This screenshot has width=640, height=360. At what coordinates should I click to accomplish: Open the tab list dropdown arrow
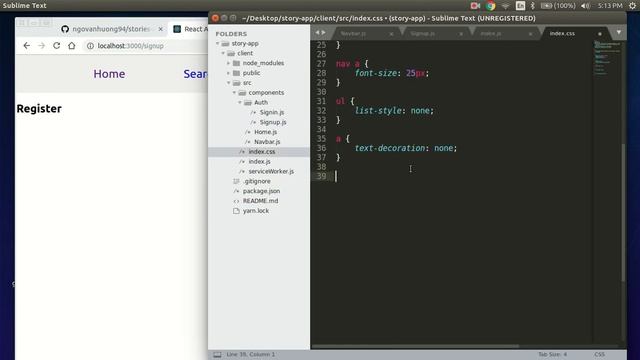[619, 32]
